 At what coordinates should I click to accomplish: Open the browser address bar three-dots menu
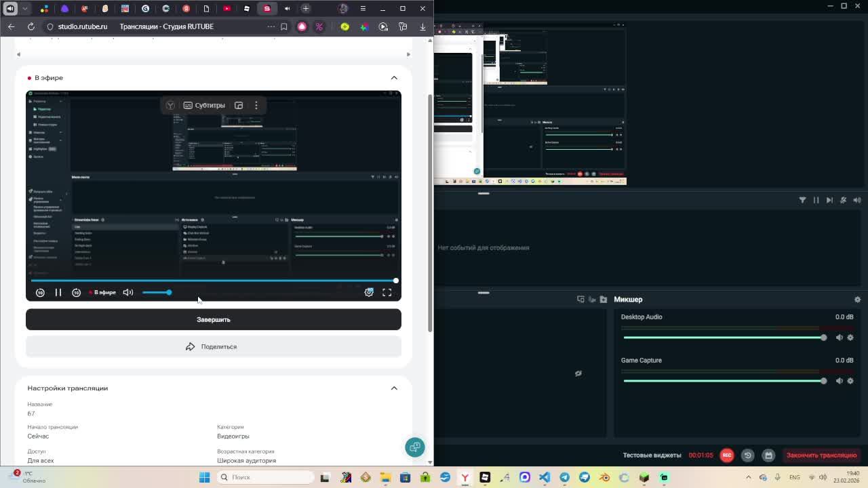pos(271,26)
